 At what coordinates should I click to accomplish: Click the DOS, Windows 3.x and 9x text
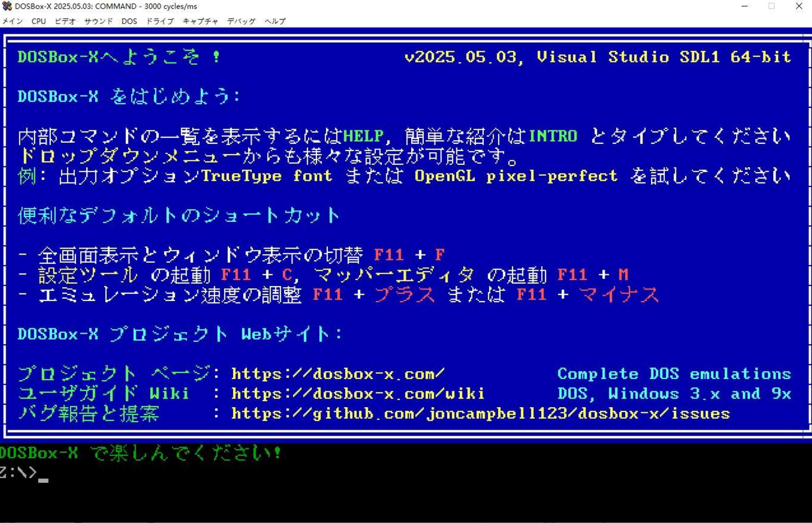(674, 394)
